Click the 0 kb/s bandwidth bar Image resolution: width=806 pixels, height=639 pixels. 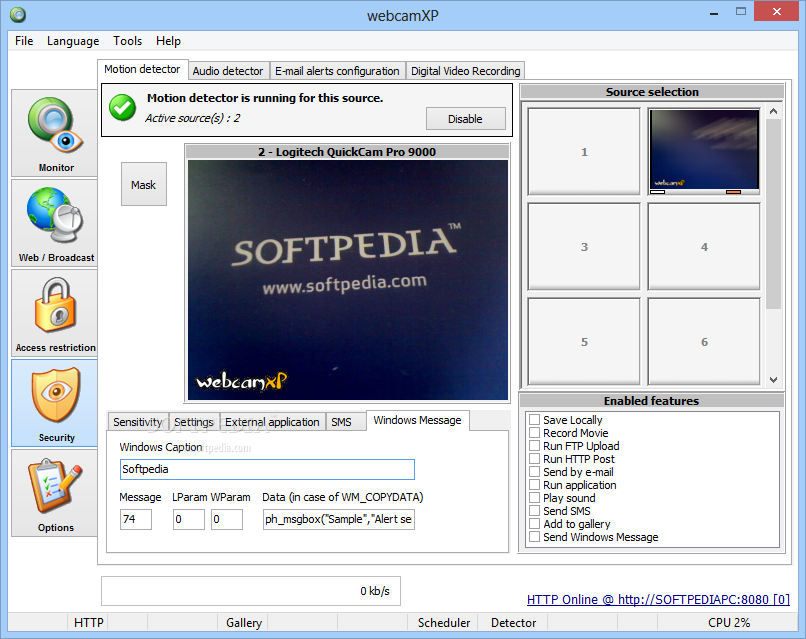coord(251,591)
